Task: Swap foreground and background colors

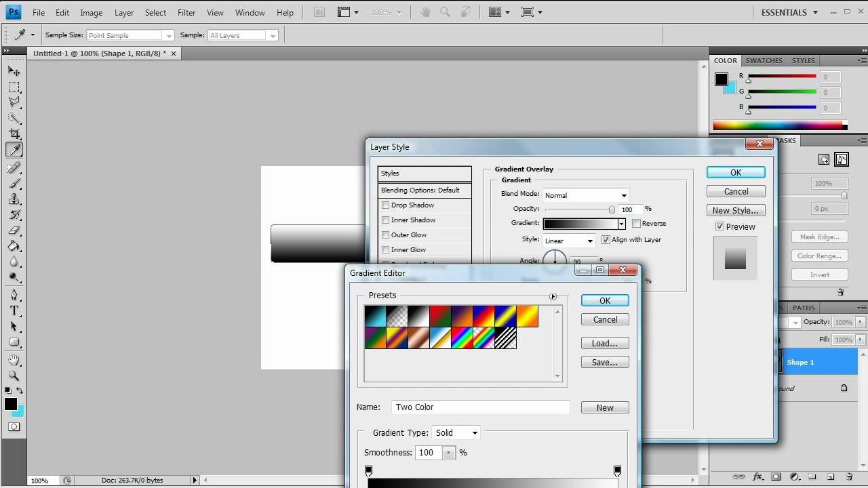Action: point(20,390)
